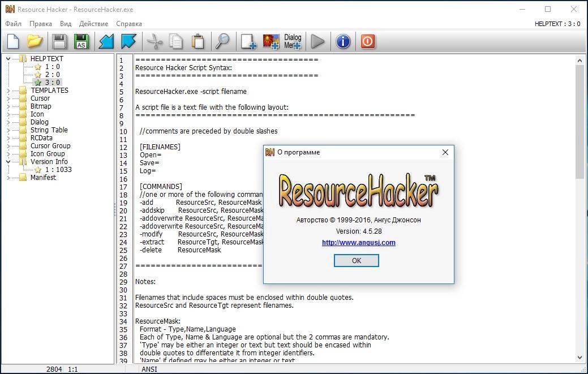588x374 pixels.
Task: Open the http://www.angusj.com link
Action: [358, 243]
